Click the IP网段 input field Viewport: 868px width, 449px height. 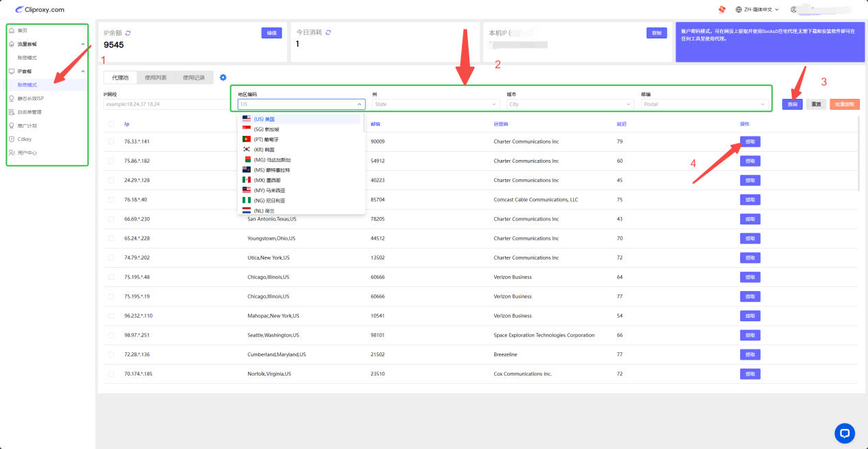pos(166,104)
